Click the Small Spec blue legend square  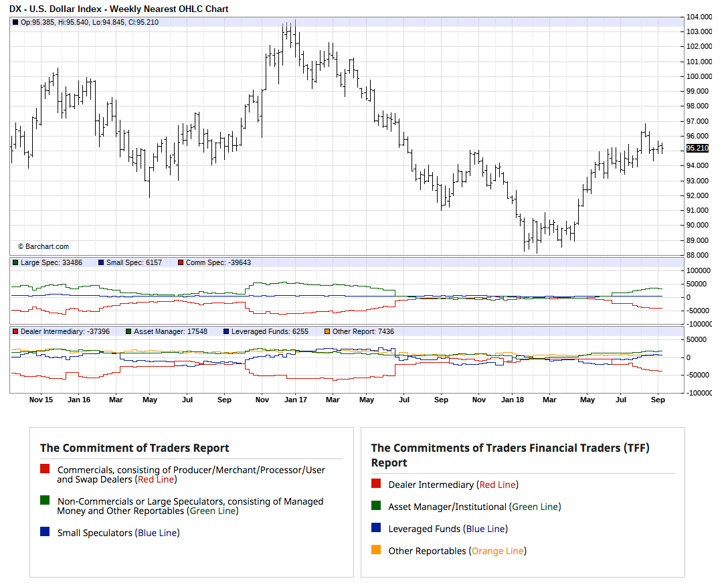pos(101,263)
